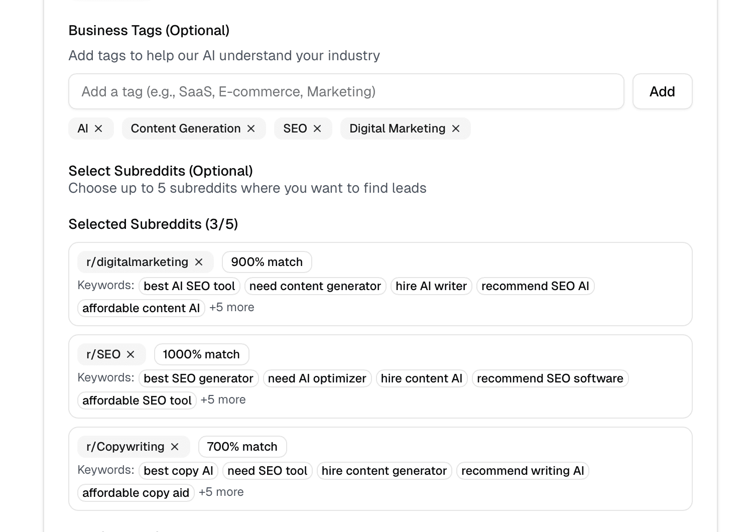Click the Business Tags (Optional) heading
The image size is (756, 532).
pyautogui.click(x=149, y=30)
